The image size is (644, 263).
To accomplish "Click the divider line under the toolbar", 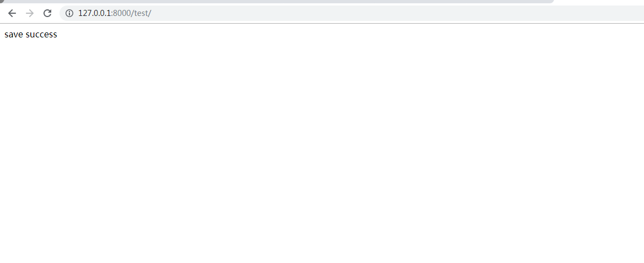I will point(322,24).
